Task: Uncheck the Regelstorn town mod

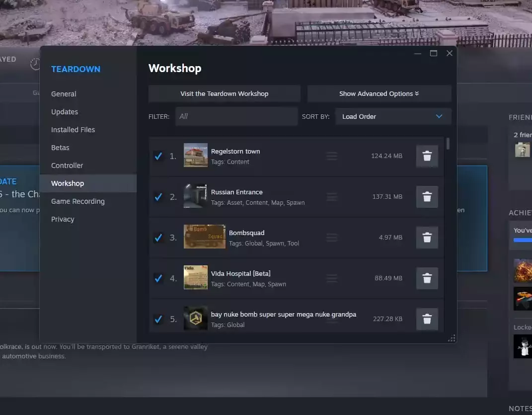Action: (158, 156)
